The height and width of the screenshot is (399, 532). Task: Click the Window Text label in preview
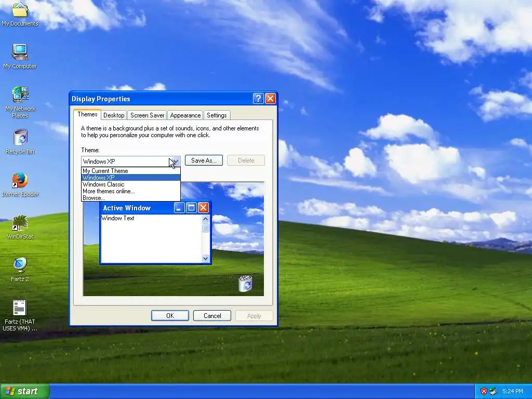click(118, 218)
